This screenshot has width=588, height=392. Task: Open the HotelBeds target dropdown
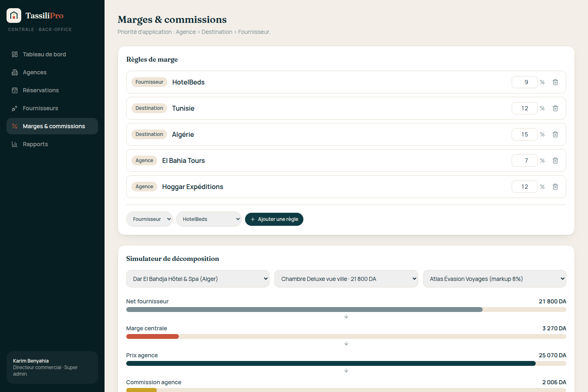click(x=209, y=219)
